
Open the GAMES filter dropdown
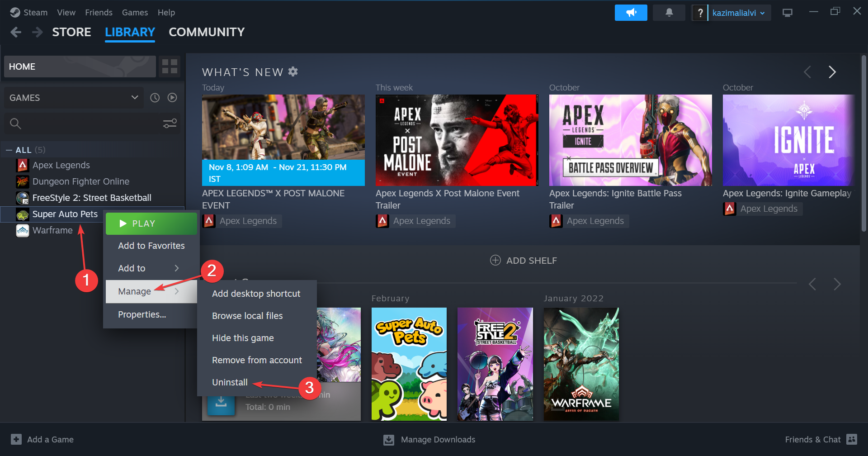coord(74,98)
